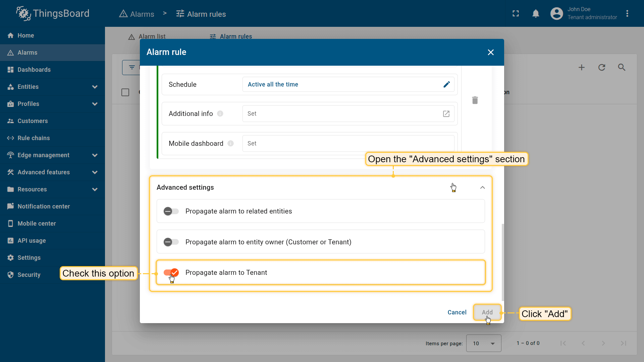Delete the alarm condition with trash icon
The image size is (644, 362).
(475, 100)
